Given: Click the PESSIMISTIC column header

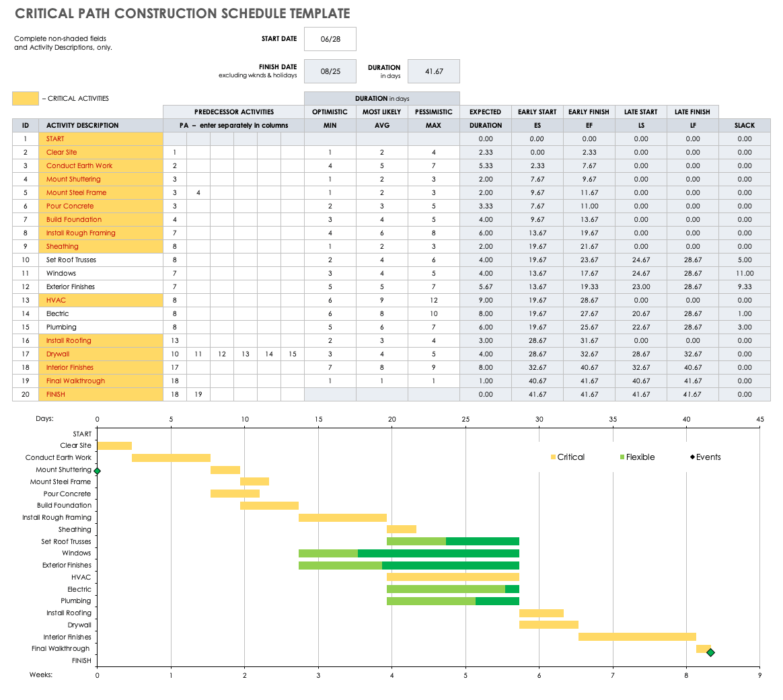Looking at the screenshot, I should (x=433, y=112).
